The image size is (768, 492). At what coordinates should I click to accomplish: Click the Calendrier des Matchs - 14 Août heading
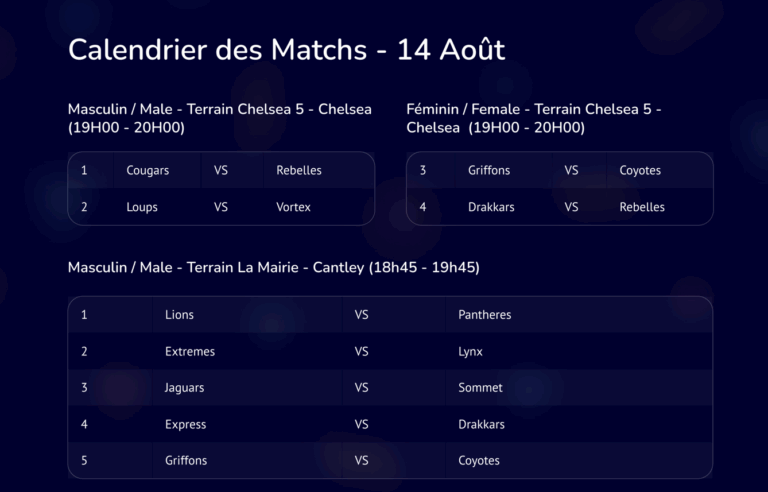tap(287, 49)
